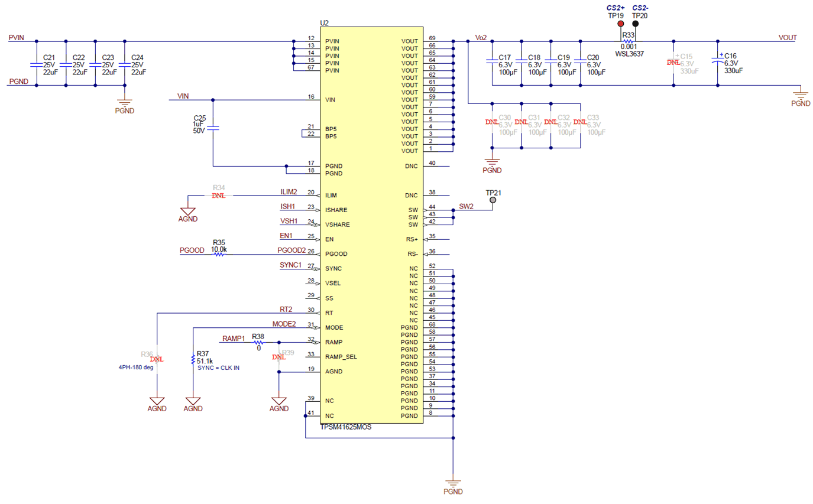The width and height of the screenshot is (813, 504).
Task: Click the C16 330uF polarized capacitor symbol
Action: (717, 60)
